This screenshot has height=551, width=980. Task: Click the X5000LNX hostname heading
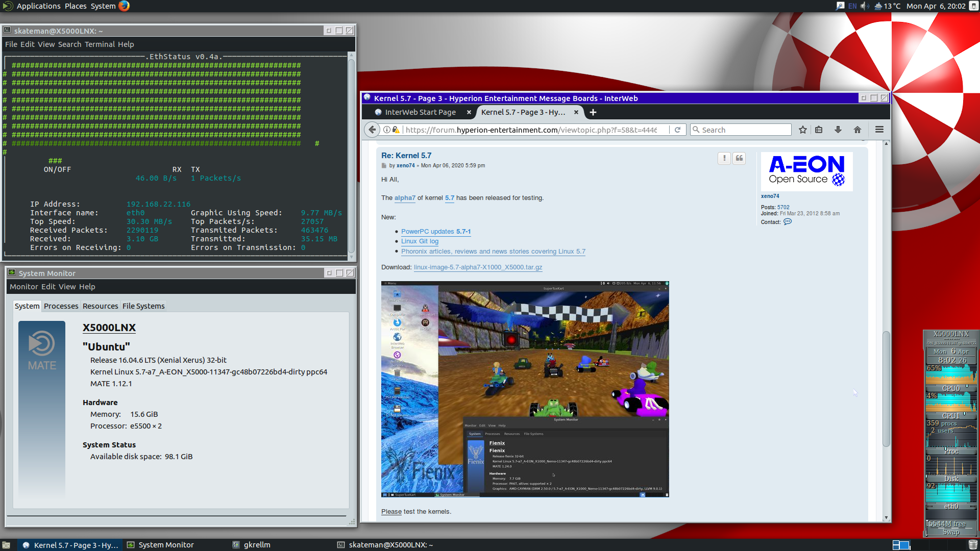point(109,328)
